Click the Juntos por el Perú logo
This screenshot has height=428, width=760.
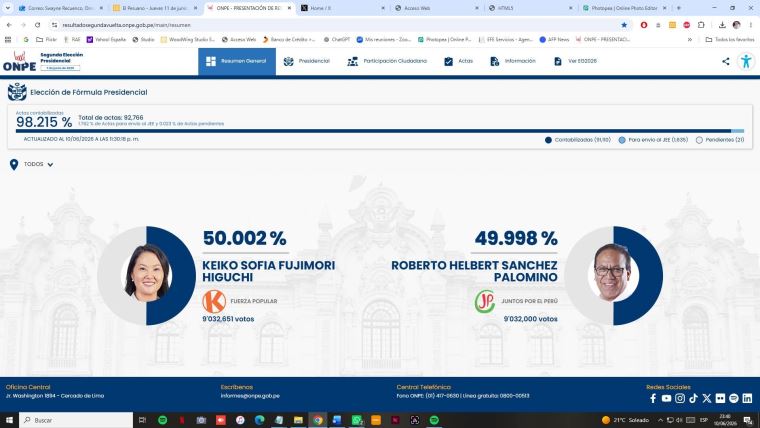click(485, 301)
